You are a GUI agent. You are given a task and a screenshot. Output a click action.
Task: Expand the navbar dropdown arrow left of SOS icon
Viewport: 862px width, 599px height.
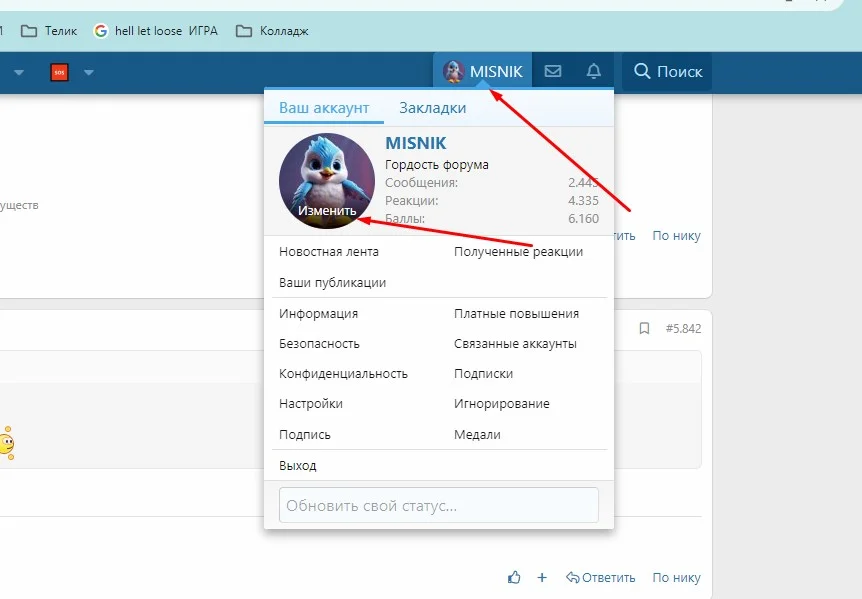(x=19, y=73)
